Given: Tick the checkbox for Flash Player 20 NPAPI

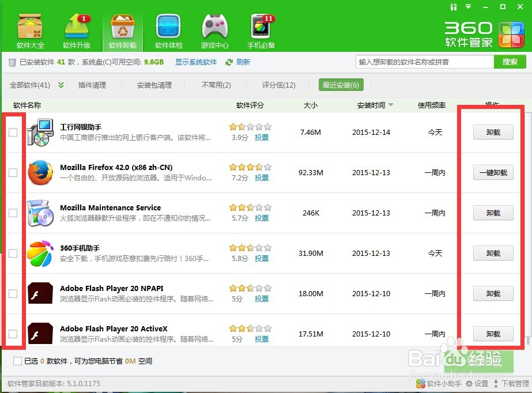Looking at the screenshot, I should [13, 294].
